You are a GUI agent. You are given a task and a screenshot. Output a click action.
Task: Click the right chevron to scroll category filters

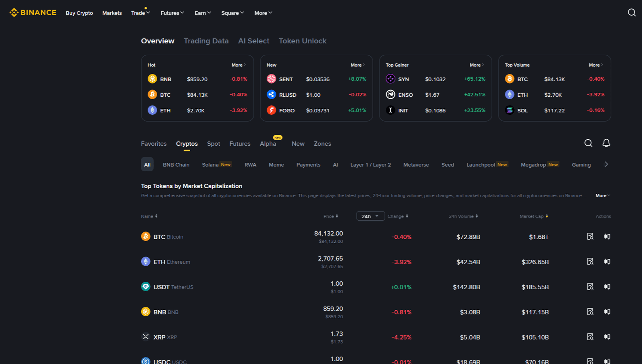[x=606, y=164]
